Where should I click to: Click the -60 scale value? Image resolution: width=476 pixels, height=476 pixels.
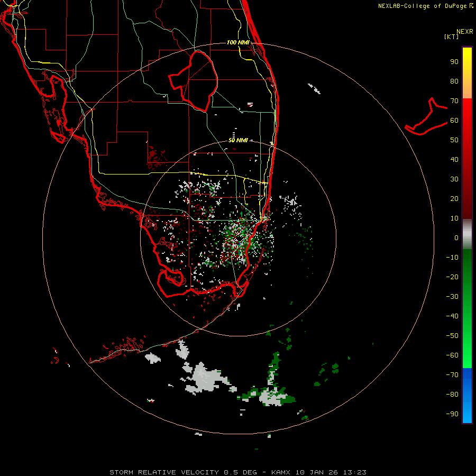[452, 355]
